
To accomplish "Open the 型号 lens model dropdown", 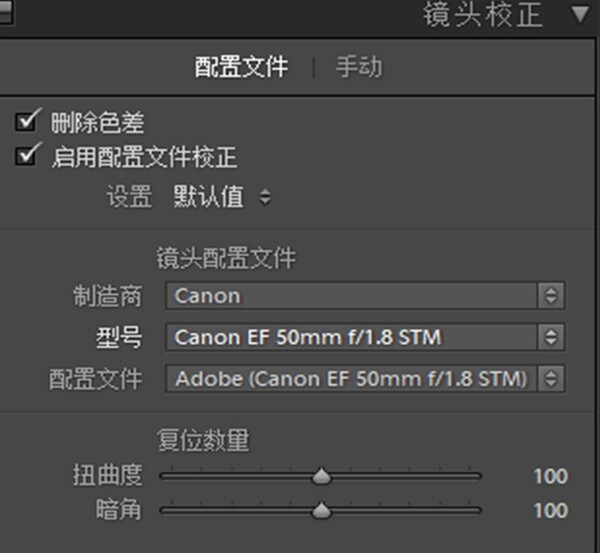I will pos(351,337).
